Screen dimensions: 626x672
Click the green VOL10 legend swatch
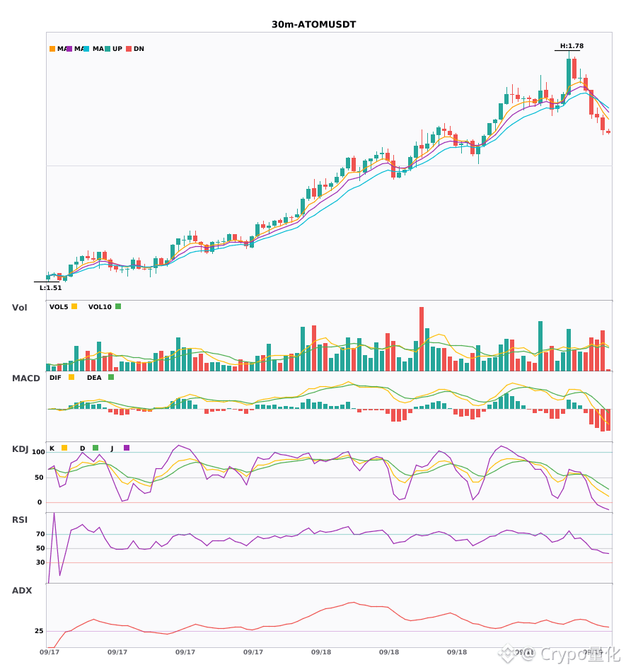[118, 306]
